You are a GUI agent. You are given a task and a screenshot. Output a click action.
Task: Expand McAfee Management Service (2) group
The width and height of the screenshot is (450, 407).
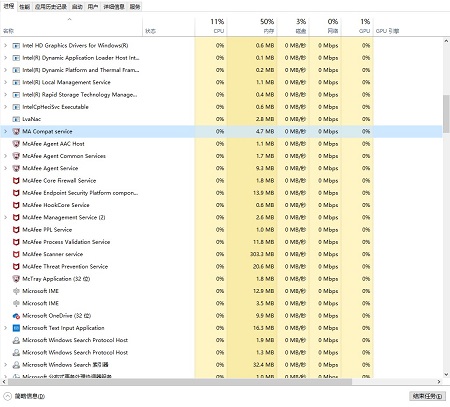[5, 218]
